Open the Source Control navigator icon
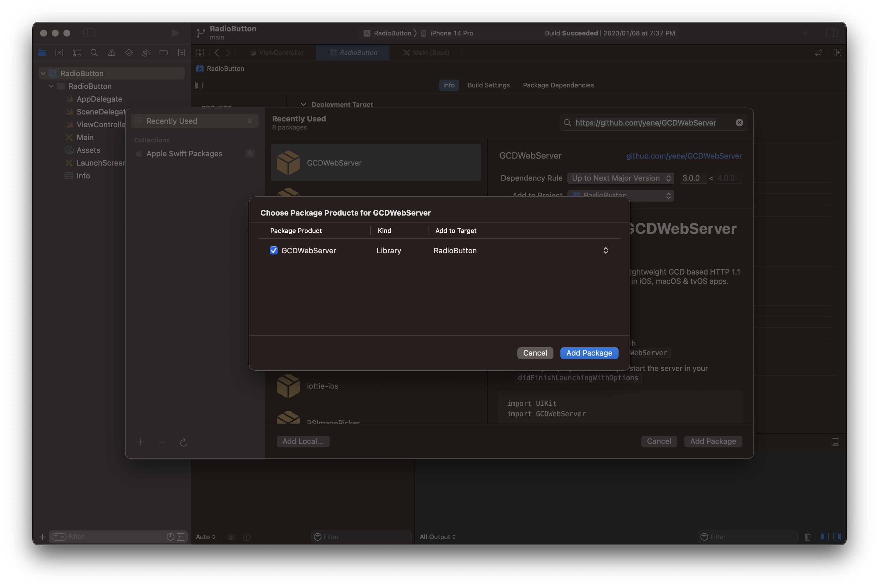The height and width of the screenshot is (588, 879). pos(59,53)
